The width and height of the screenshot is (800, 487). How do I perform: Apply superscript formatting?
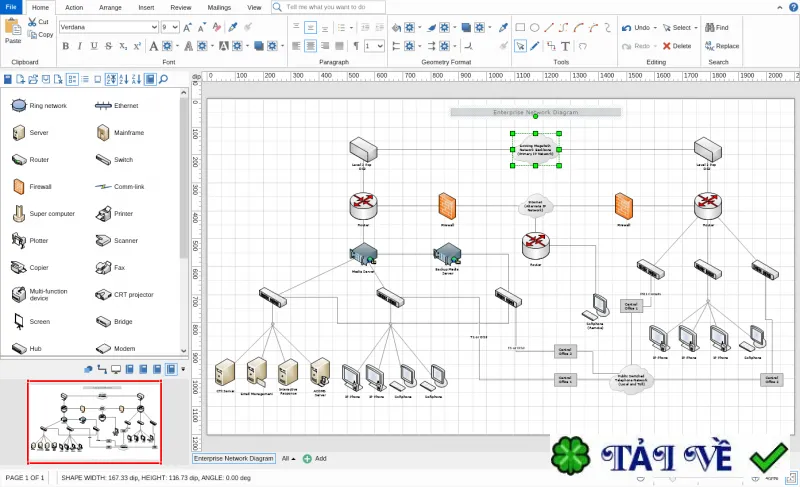click(x=137, y=46)
